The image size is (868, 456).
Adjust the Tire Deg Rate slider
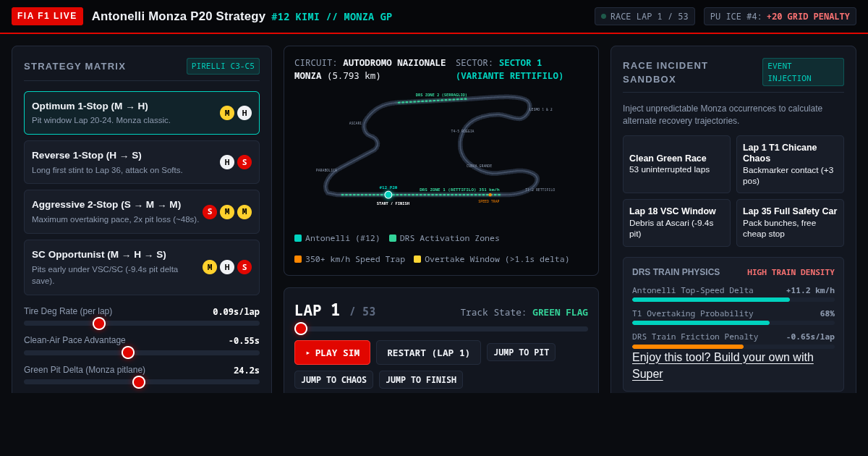pyautogui.click(x=142, y=324)
